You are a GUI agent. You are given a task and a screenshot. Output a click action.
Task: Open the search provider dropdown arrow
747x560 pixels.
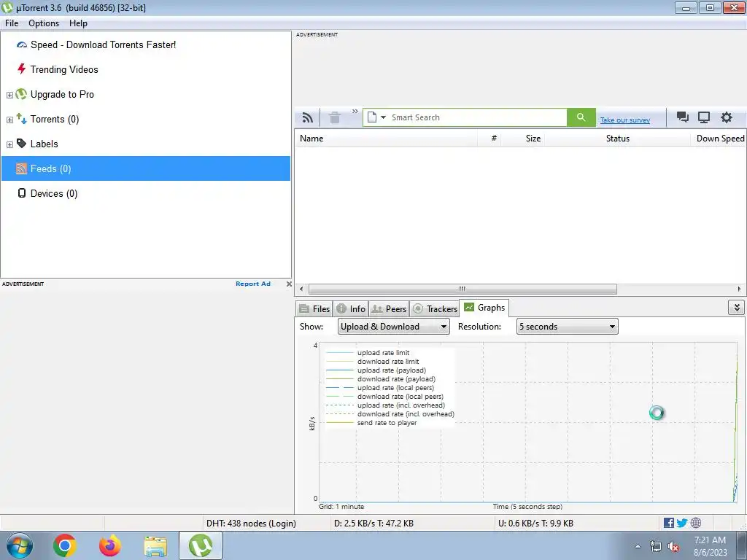(383, 117)
